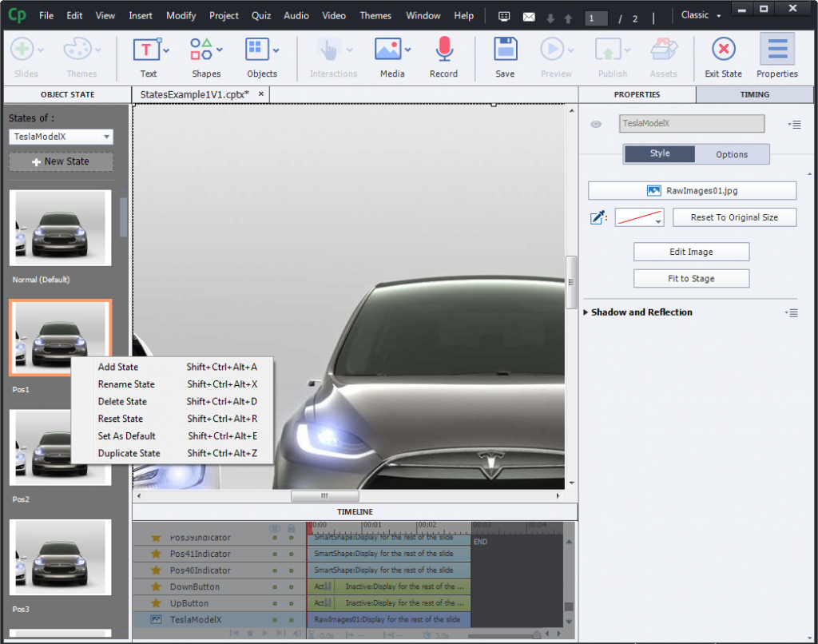
Task: Click the Exit State icon
Action: pyautogui.click(x=723, y=50)
